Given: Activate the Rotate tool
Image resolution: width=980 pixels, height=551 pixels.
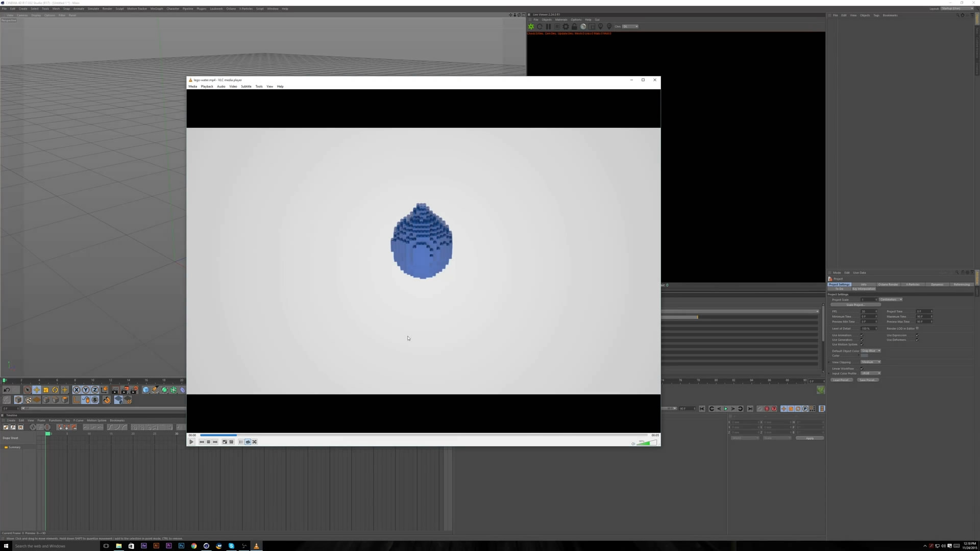Looking at the screenshot, I should (x=55, y=390).
